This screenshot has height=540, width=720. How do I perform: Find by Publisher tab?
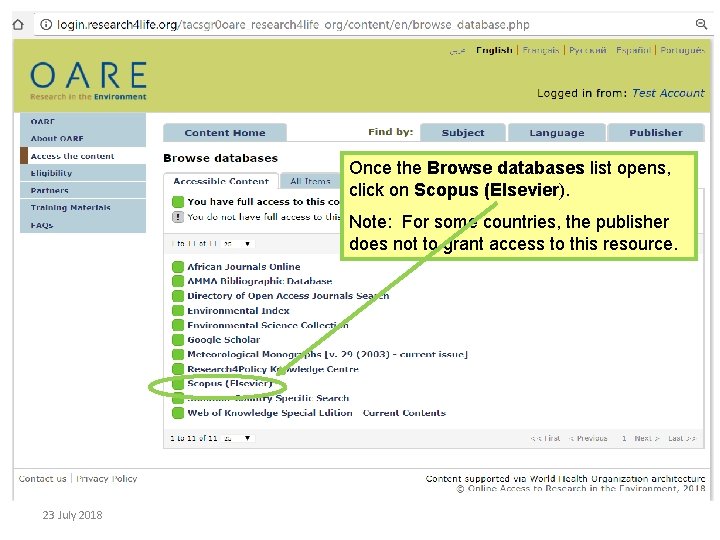(656, 133)
